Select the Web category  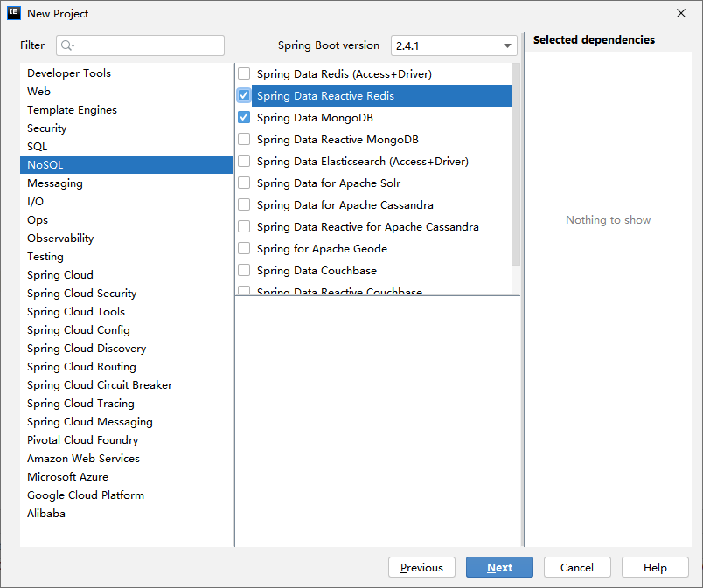point(38,91)
